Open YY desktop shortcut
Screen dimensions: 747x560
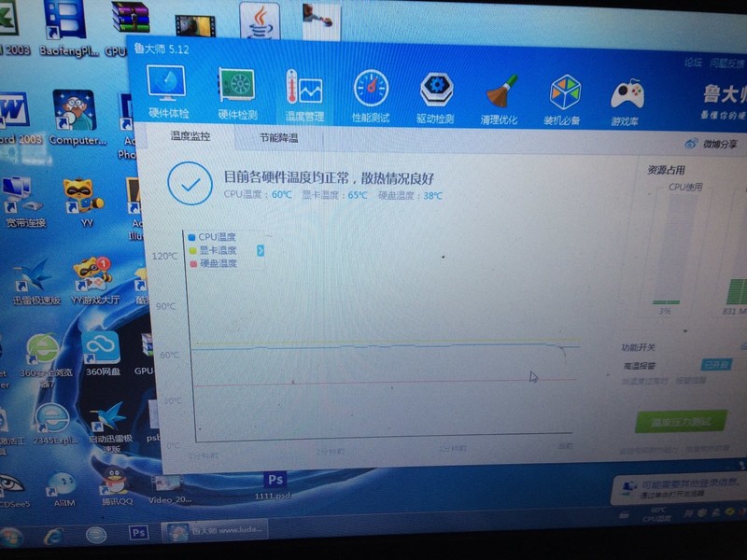84,203
